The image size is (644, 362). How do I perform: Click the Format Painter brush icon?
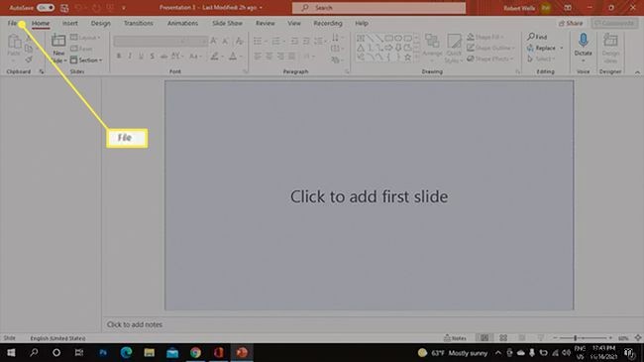(x=29, y=60)
